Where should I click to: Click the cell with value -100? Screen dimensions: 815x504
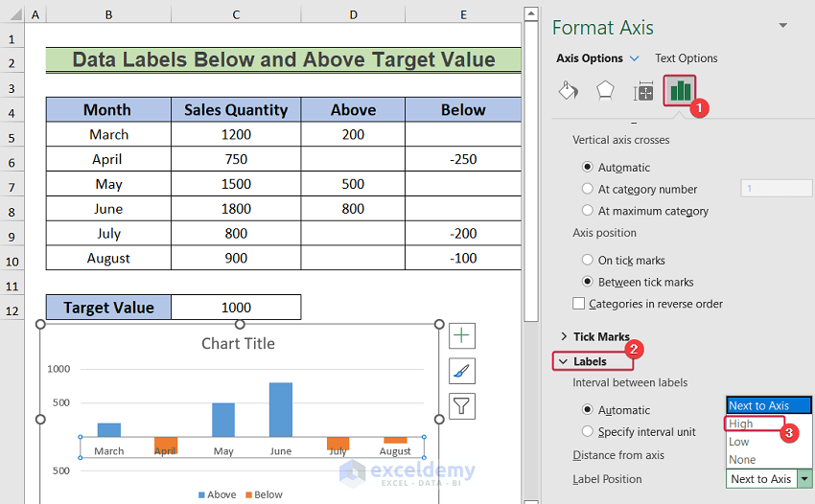coord(463,258)
